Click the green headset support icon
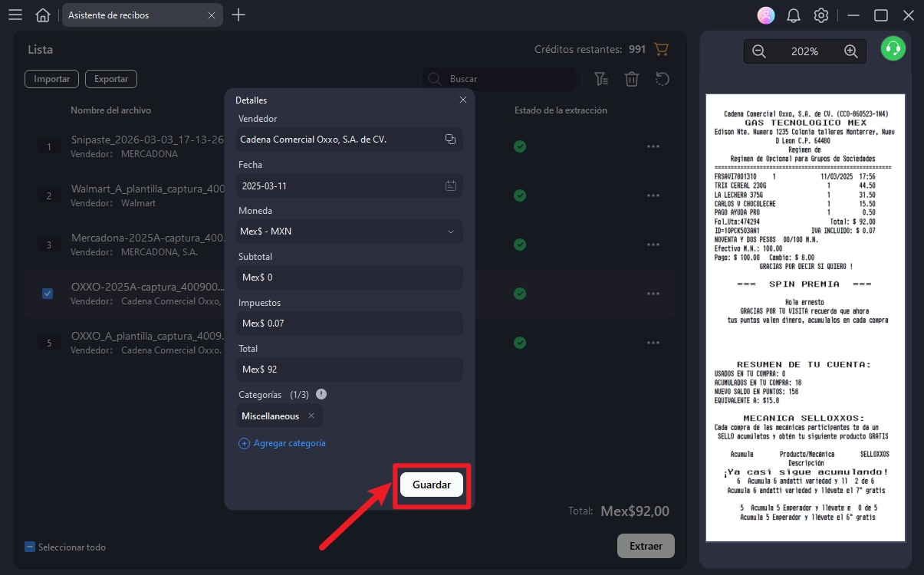Image resolution: width=924 pixels, height=575 pixels. (892, 48)
